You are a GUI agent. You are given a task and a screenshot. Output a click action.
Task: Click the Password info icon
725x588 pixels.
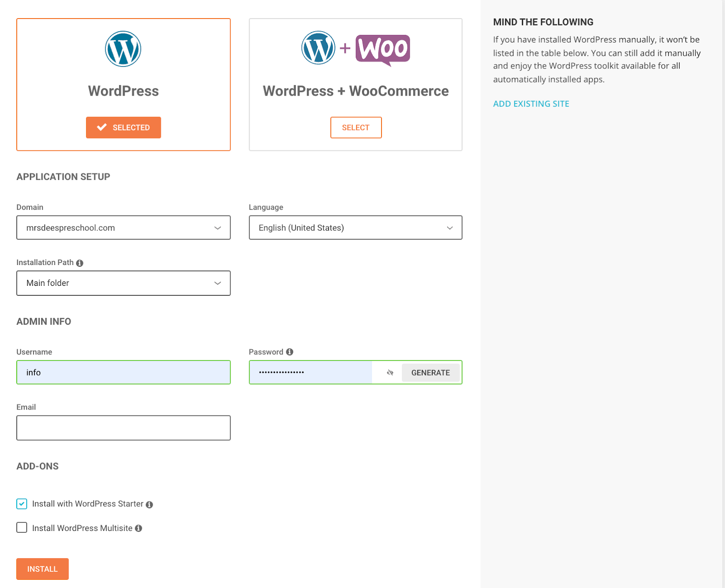click(x=290, y=352)
